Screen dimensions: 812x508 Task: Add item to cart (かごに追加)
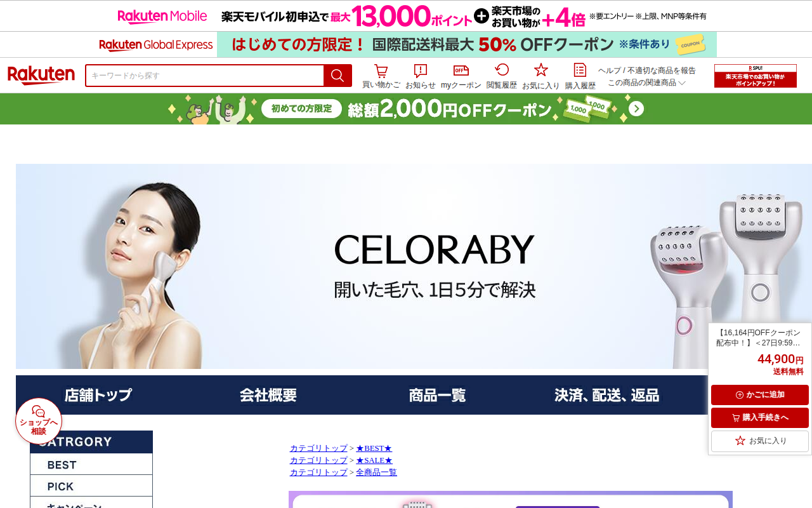tap(760, 395)
